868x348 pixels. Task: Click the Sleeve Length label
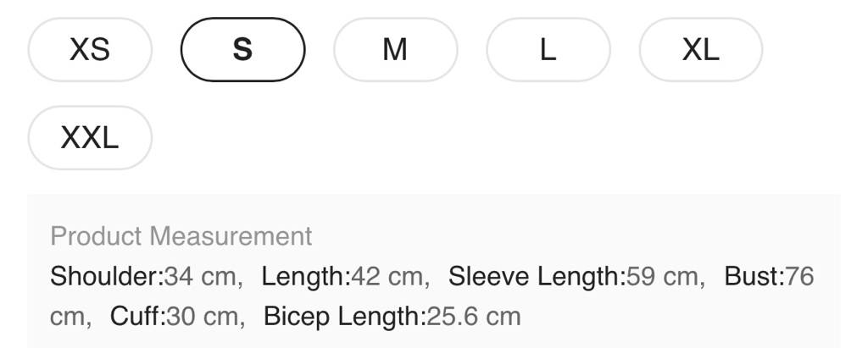point(537,276)
